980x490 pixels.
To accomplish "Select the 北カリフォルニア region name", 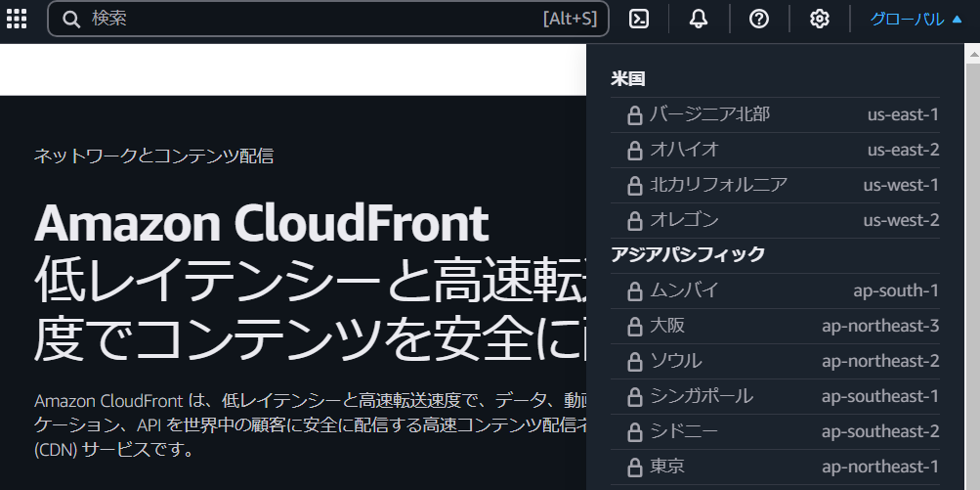I will [x=718, y=184].
